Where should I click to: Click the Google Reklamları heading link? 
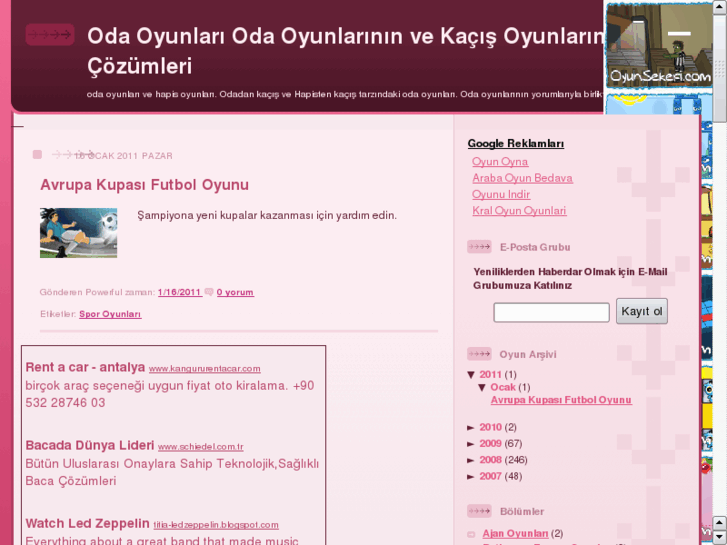pyautogui.click(x=516, y=144)
